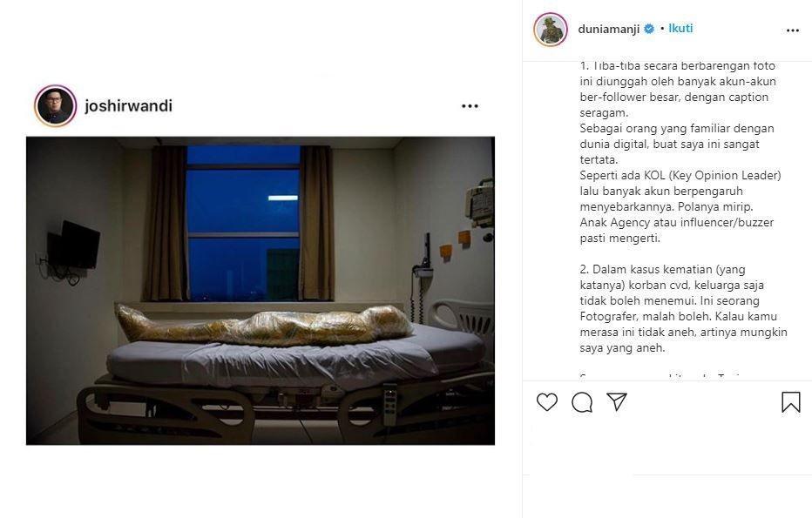Click joshirwandi profile picture
Viewport: 812px width, 518px height.
[x=56, y=105]
